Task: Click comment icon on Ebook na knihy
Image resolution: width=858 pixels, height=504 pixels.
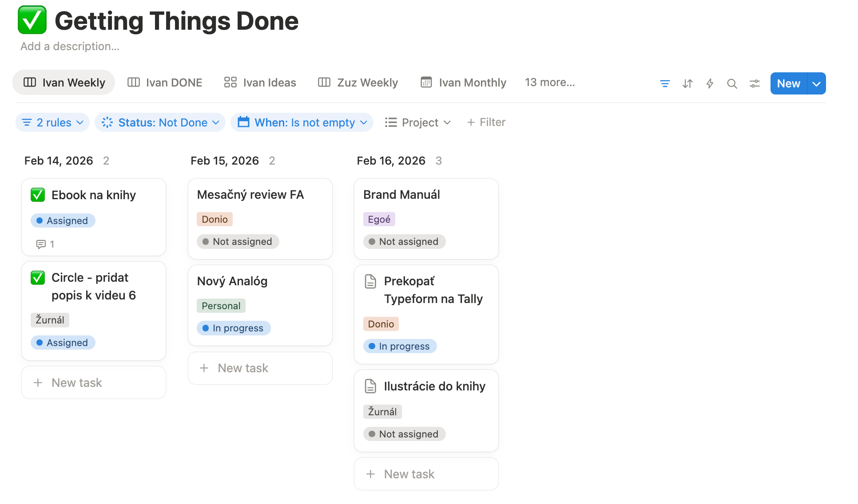Action: tap(41, 244)
